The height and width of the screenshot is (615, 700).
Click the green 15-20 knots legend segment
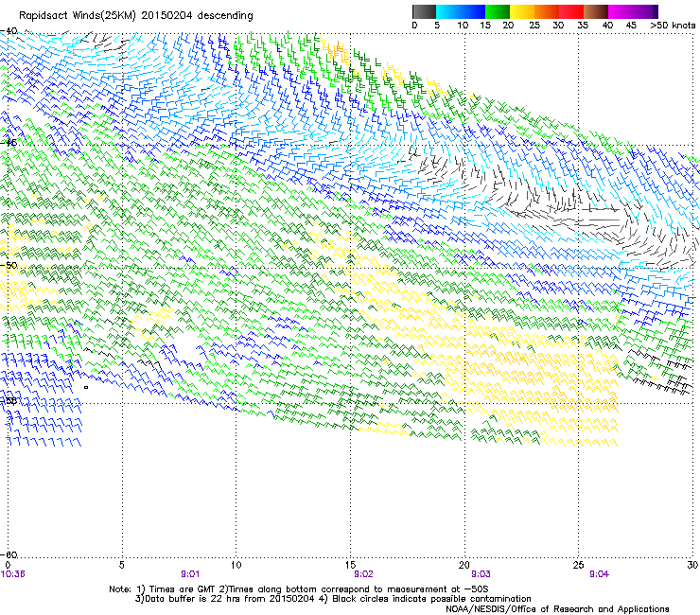498,11
